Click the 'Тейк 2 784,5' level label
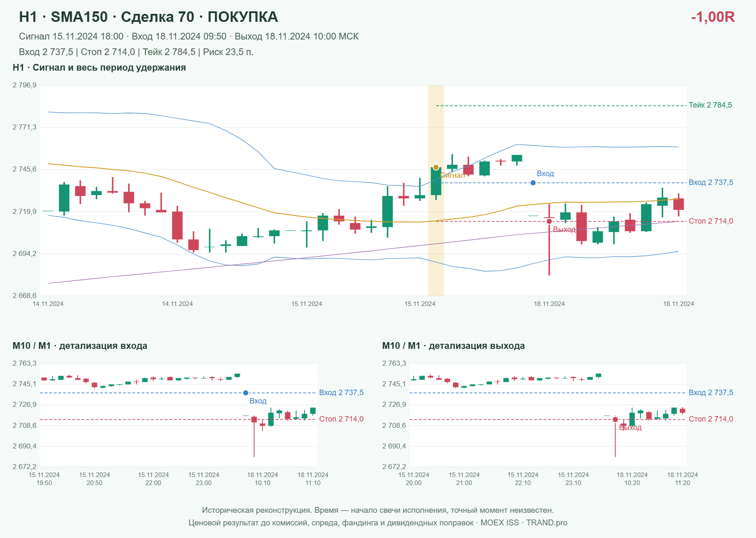The image size is (756, 538). coord(710,105)
